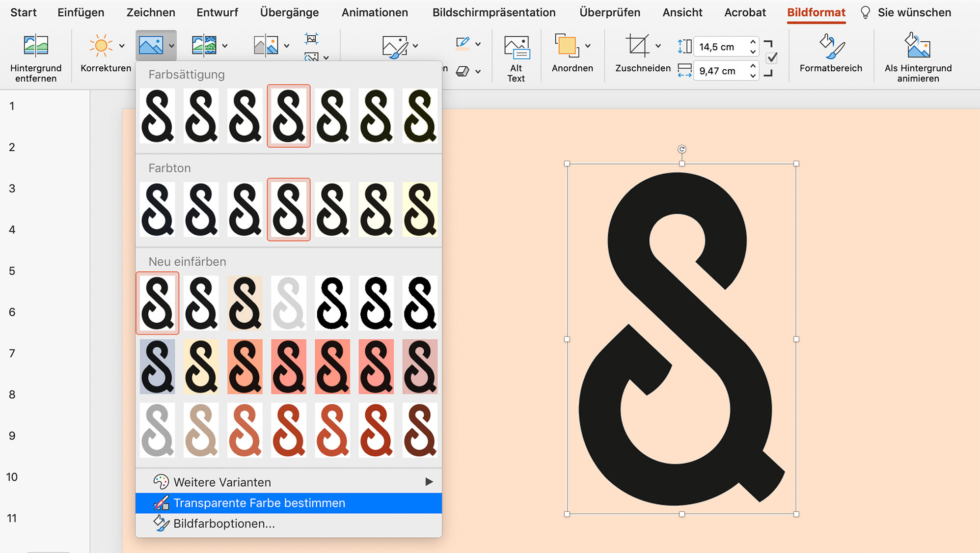This screenshot has height=553, width=980.
Task: Select highlighted fourth Farbsättigung preset
Action: coord(289,116)
